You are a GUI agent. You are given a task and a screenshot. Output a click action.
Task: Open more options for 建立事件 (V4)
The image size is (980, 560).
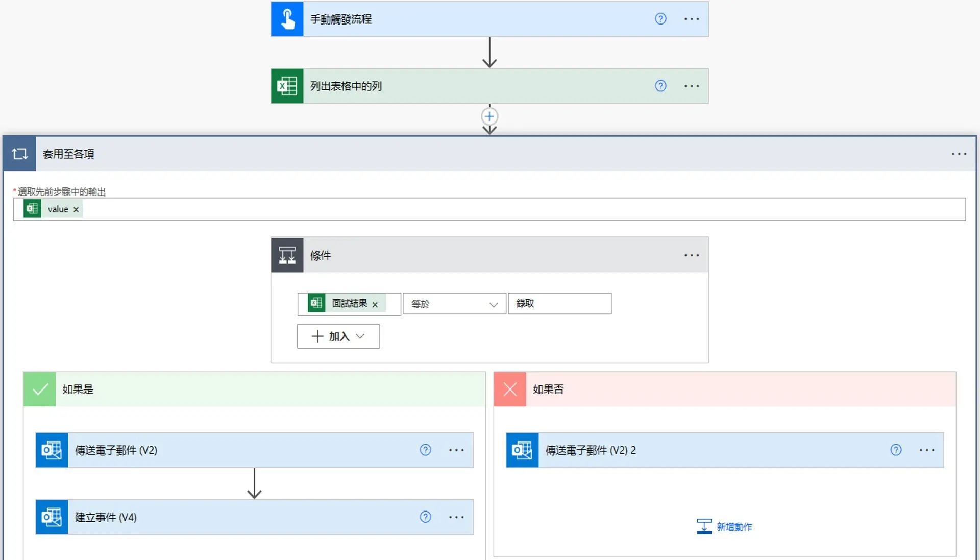pyautogui.click(x=456, y=517)
